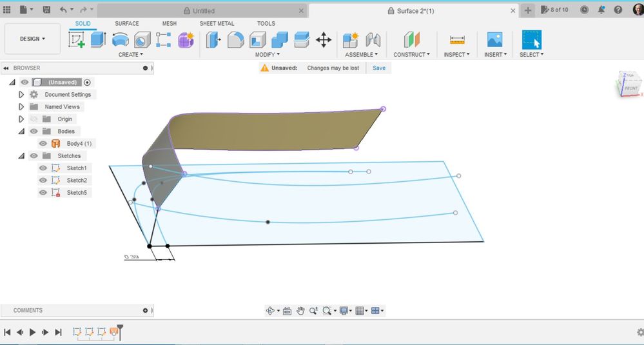Add a new design tab
The height and width of the screenshot is (345, 644).
tap(528, 11)
